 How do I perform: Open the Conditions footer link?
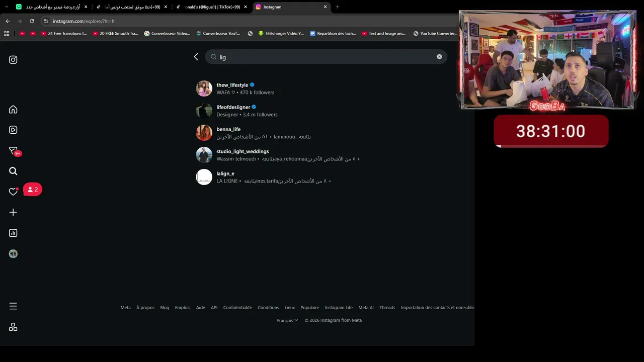[268, 308]
